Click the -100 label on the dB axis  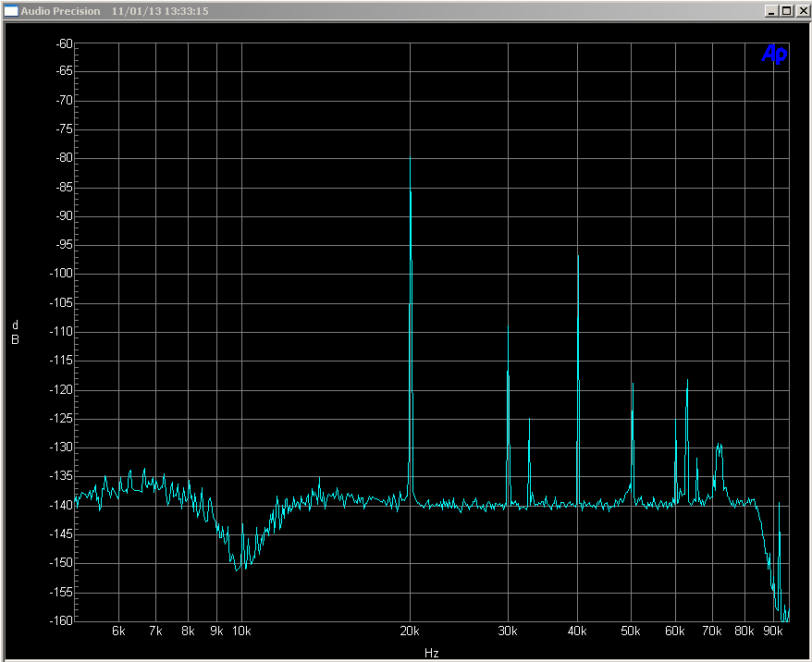click(x=62, y=273)
